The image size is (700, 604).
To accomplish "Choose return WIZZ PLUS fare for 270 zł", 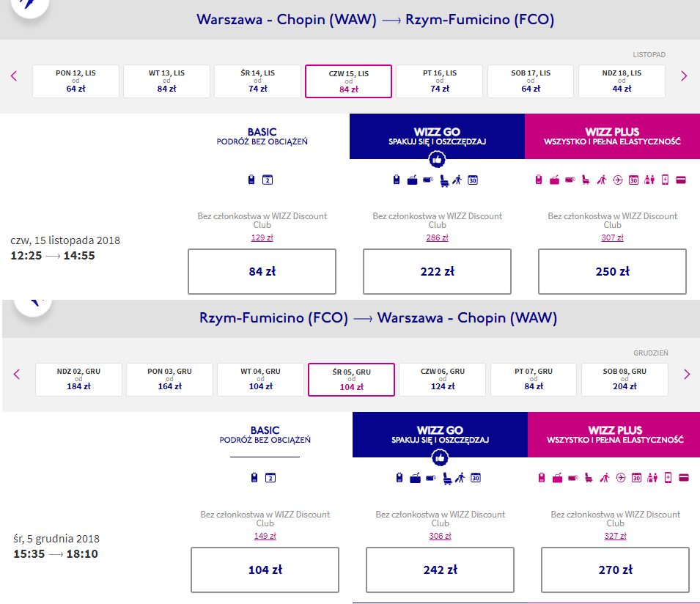I will point(615,570).
